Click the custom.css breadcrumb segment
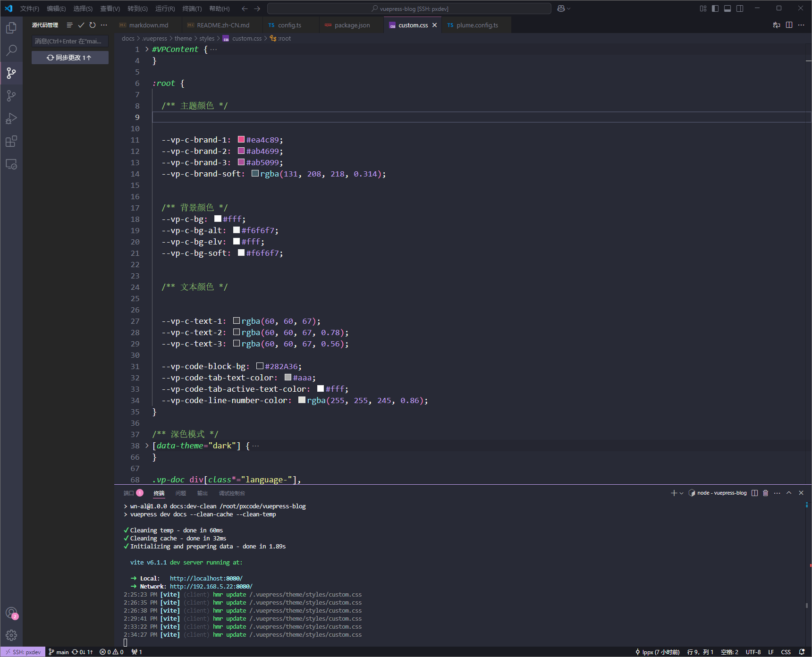 point(242,38)
